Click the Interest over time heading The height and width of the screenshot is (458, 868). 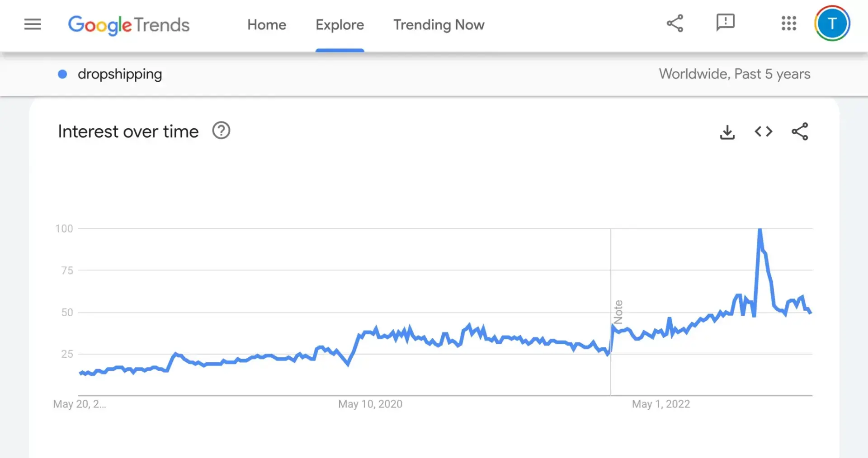(128, 131)
